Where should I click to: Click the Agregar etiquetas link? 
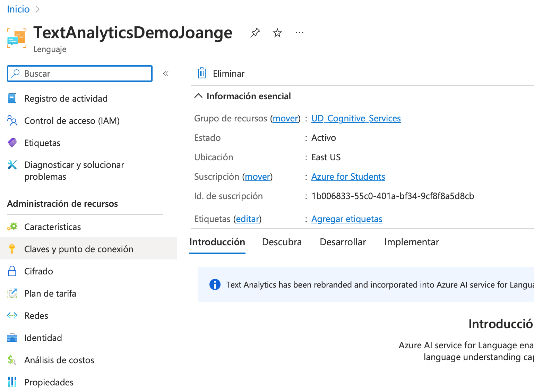[347, 219]
